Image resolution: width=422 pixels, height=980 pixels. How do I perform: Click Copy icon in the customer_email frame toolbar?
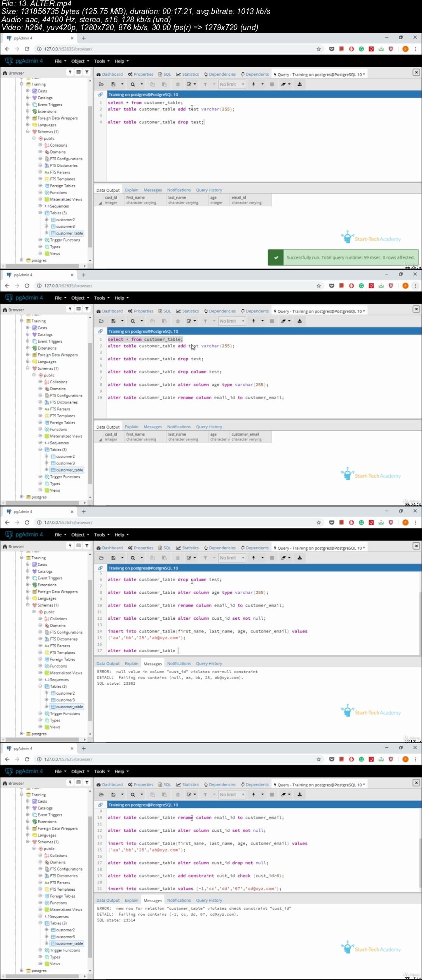[x=152, y=321]
